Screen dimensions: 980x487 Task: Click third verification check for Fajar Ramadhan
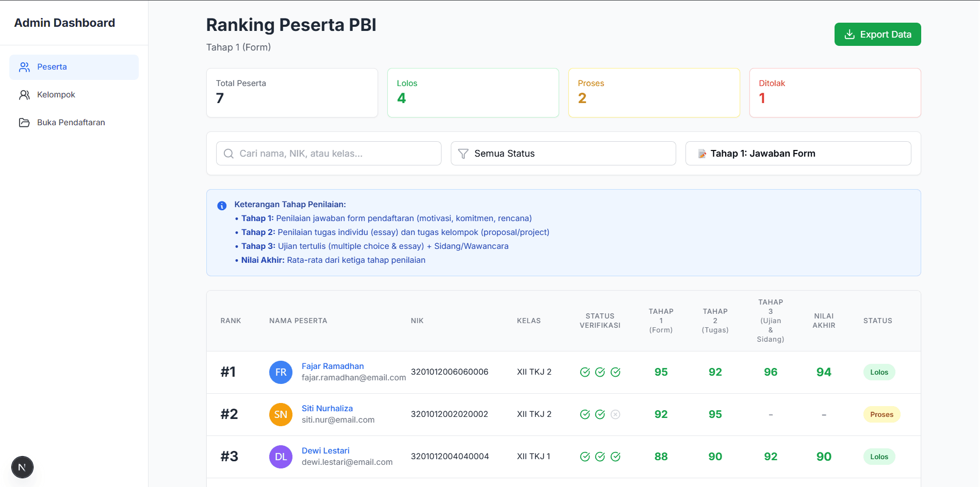pos(615,372)
